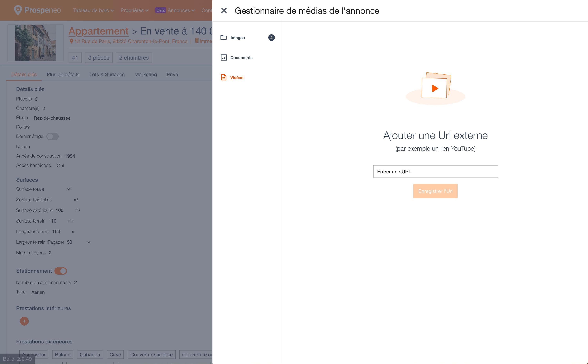Open the Marketing tab

(x=145, y=74)
